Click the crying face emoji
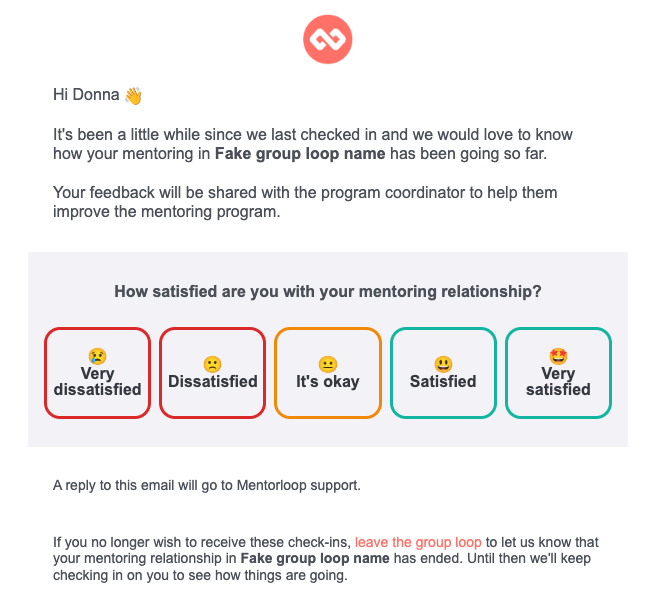The width and height of the screenshot is (658, 604). coord(97,356)
